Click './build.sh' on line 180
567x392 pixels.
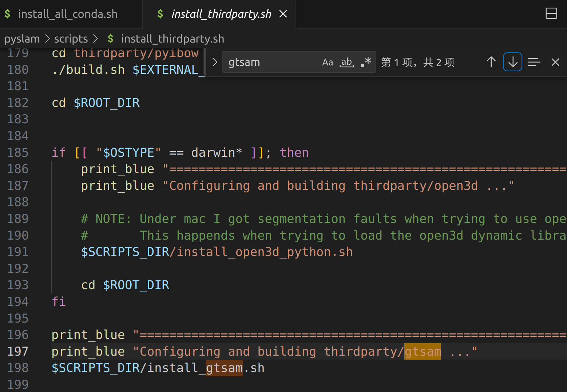(x=88, y=69)
